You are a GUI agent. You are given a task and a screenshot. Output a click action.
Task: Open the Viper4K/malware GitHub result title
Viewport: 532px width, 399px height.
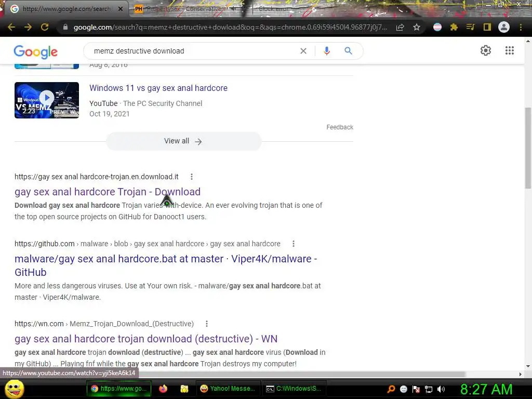[x=166, y=265]
